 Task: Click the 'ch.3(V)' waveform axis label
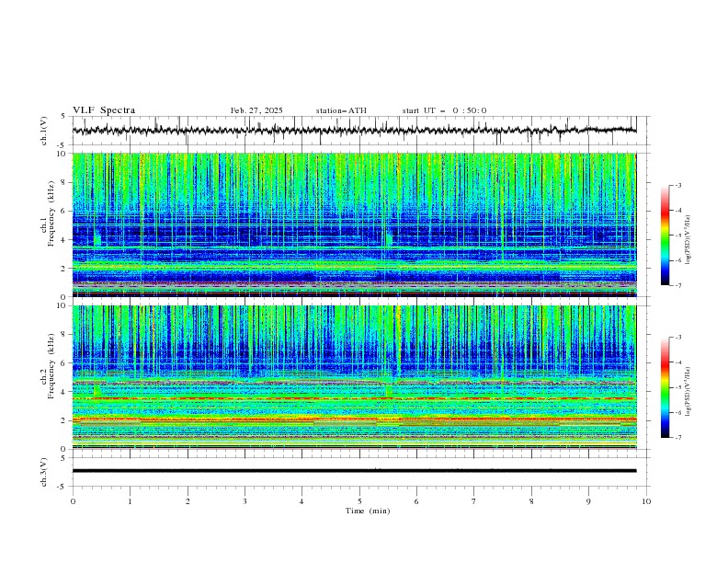44,472
